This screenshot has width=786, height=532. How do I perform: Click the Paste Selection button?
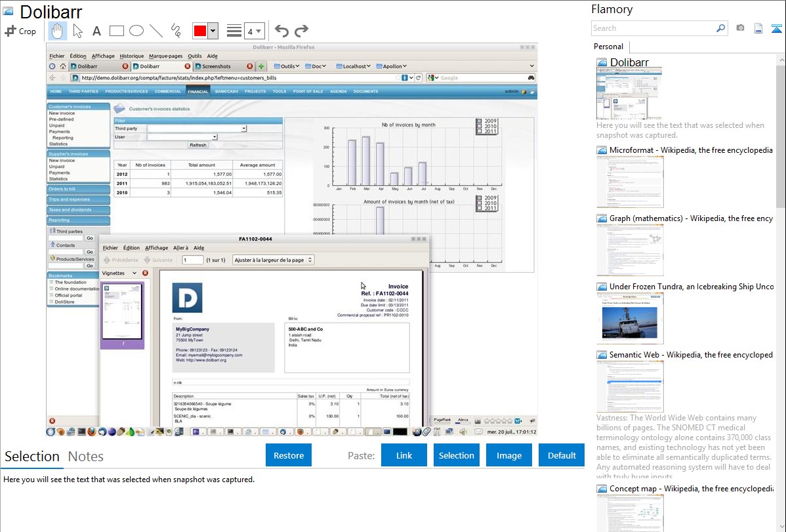click(456, 455)
